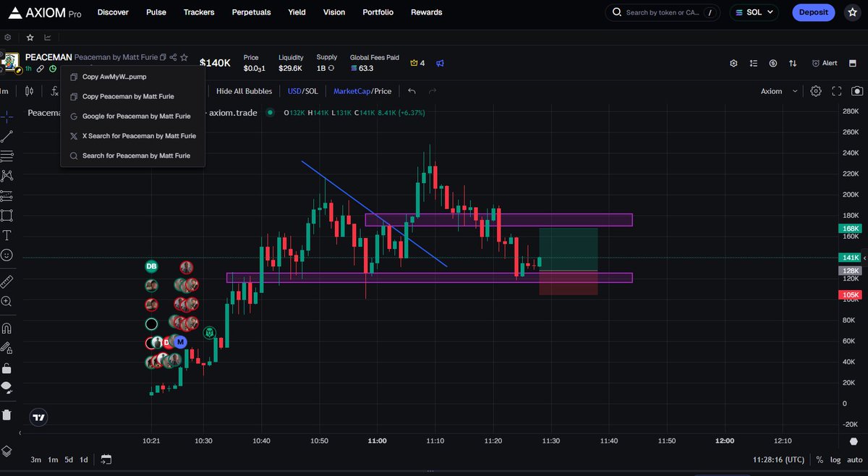Toggle stay-in-drawing-mode pencil lock

[x=7, y=348]
